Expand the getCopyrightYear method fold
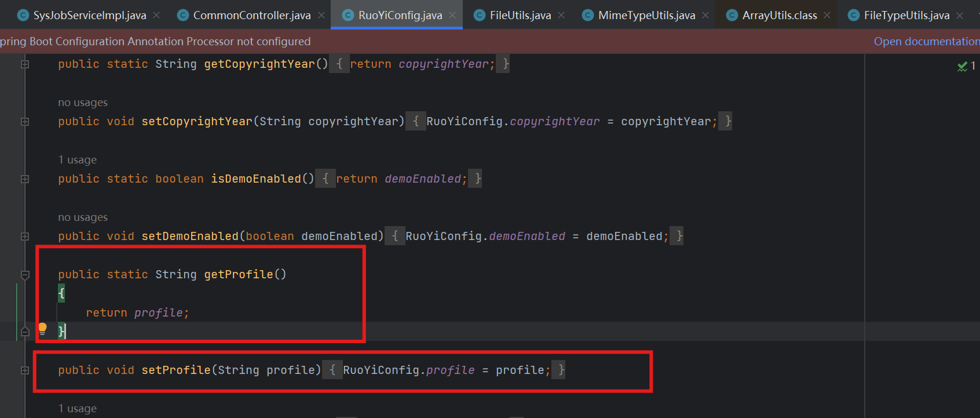 [x=25, y=64]
